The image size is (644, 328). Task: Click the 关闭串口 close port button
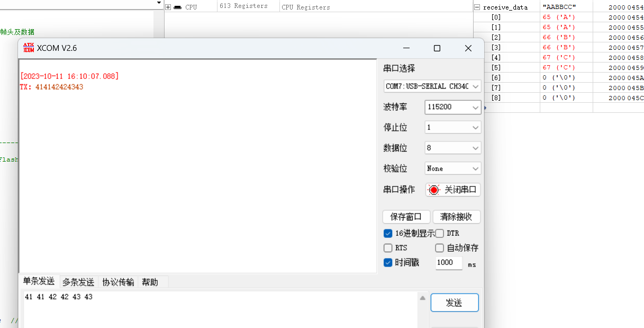click(x=453, y=190)
